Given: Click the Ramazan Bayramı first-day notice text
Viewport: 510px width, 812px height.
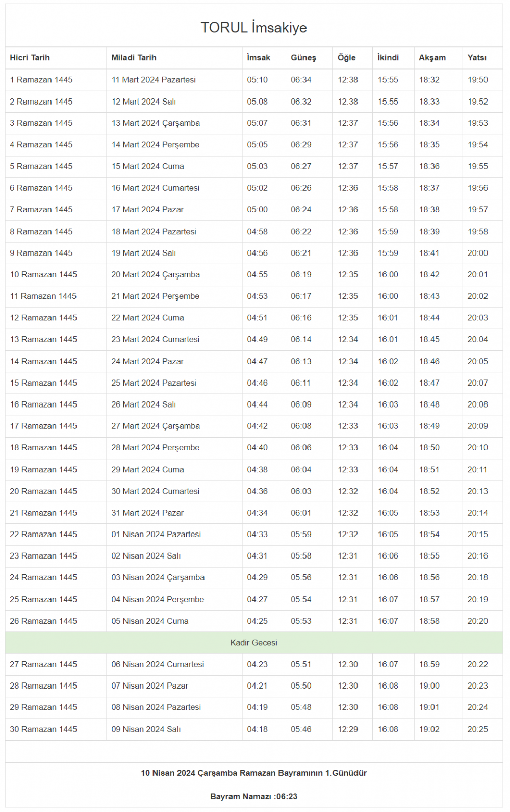Looking at the screenshot, I should click(x=253, y=773).
